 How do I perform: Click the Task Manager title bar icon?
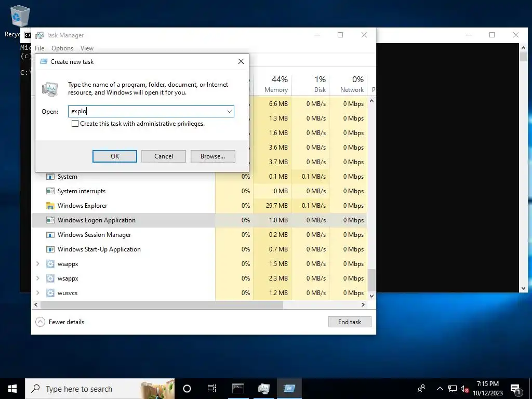39,35
